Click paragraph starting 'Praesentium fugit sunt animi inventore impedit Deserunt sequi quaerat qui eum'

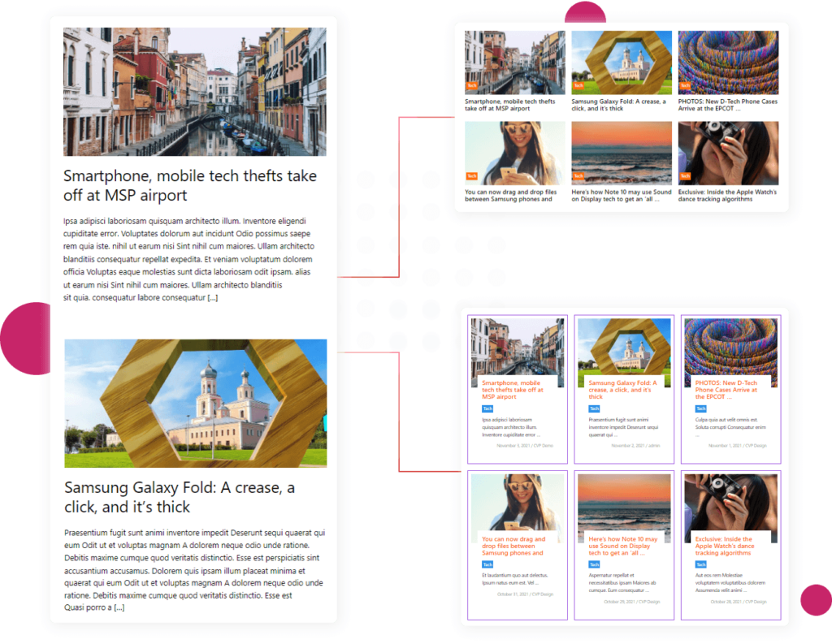point(195,570)
